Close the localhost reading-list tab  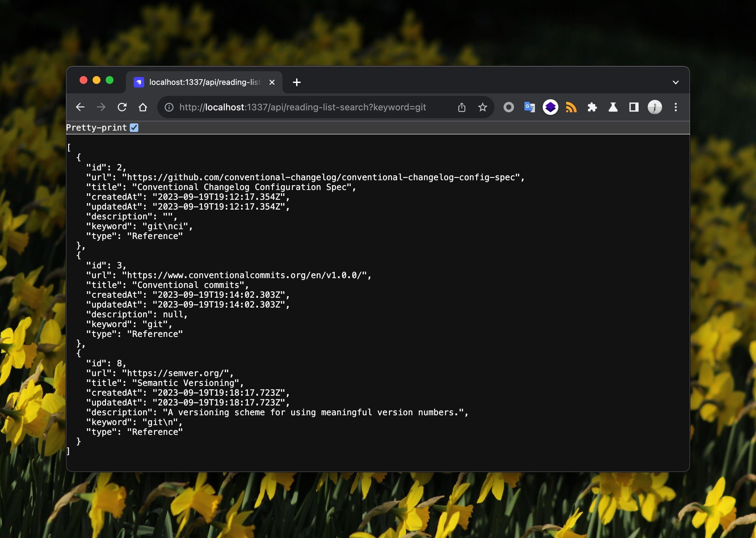pos(272,83)
